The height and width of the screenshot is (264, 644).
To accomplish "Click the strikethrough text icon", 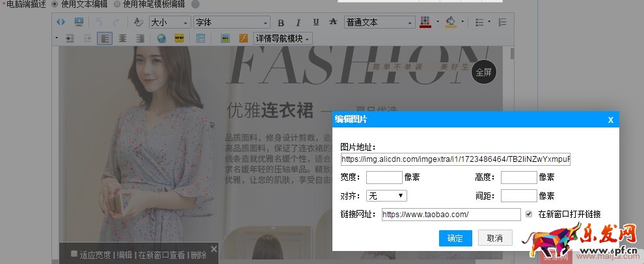I will tap(332, 23).
